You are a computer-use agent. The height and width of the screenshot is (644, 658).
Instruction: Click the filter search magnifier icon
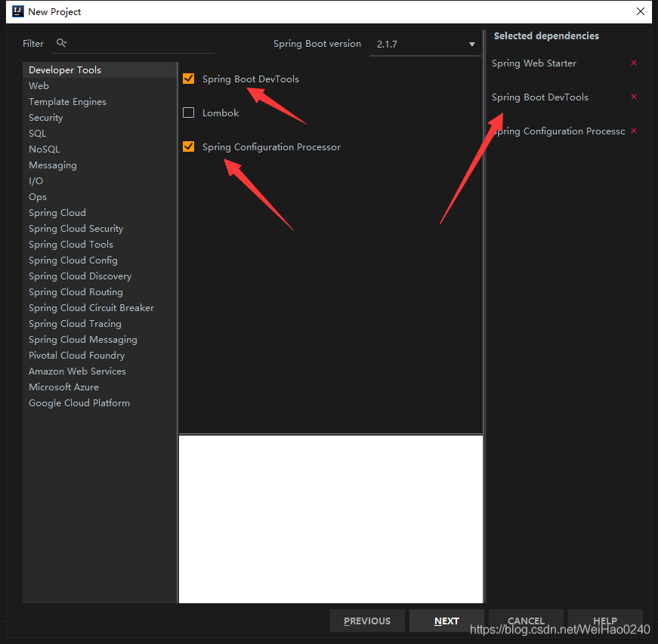[61, 43]
